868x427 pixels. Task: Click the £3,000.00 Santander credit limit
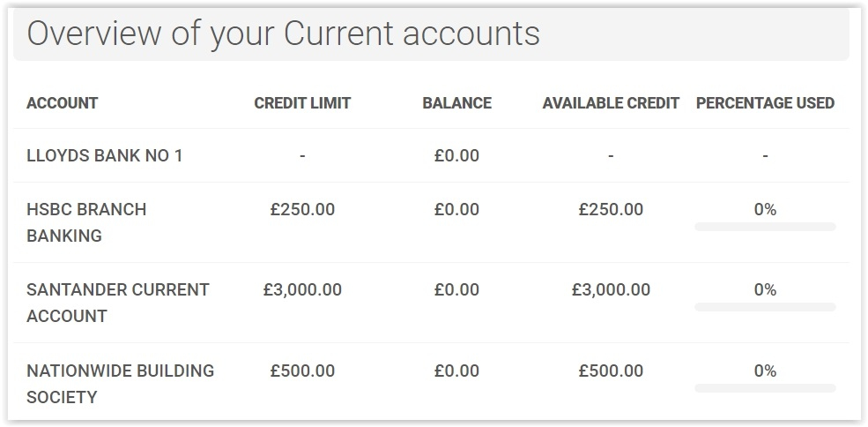302,290
